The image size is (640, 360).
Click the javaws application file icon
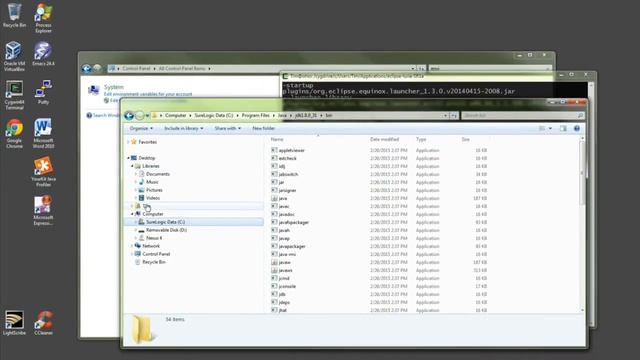point(274,270)
